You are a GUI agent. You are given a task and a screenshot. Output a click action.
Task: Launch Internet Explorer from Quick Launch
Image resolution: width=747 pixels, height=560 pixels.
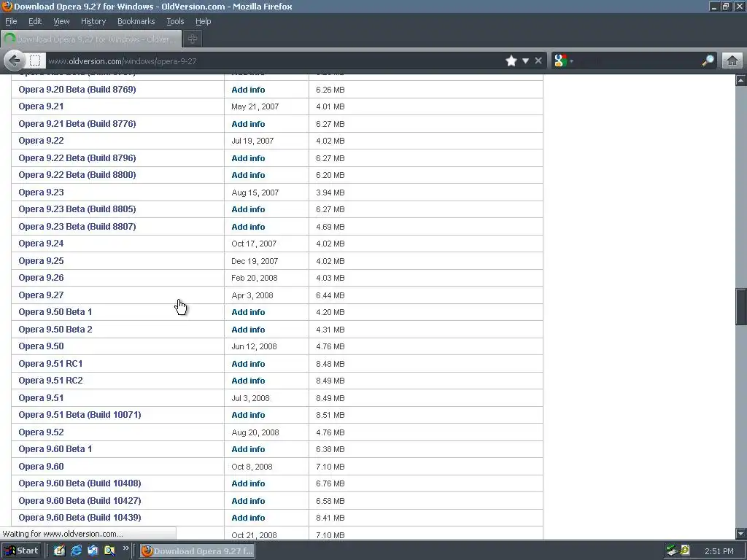point(76,551)
